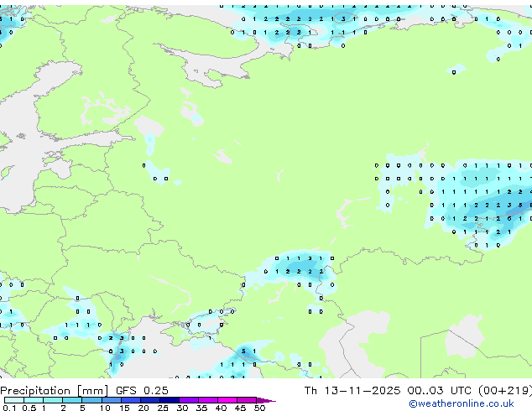Click the 'Precipitation [mm]' title text
The width and height of the screenshot is (532, 411).
55,391
